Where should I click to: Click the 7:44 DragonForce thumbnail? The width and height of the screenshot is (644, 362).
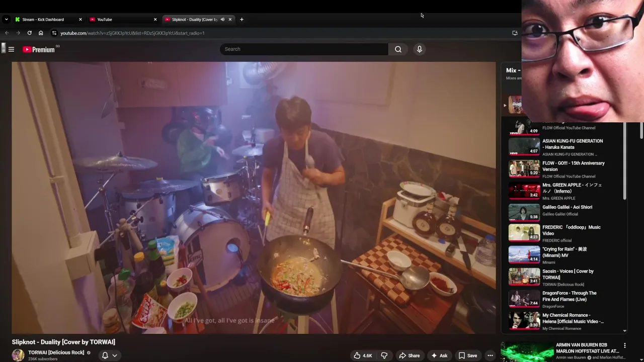click(x=524, y=299)
